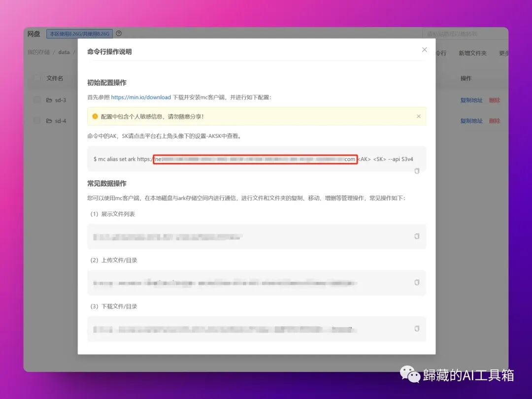Click the 操作 column header
Image resolution: width=532 pixels, height=399 pixels.
pyautogui.click(x=466, y=78)
